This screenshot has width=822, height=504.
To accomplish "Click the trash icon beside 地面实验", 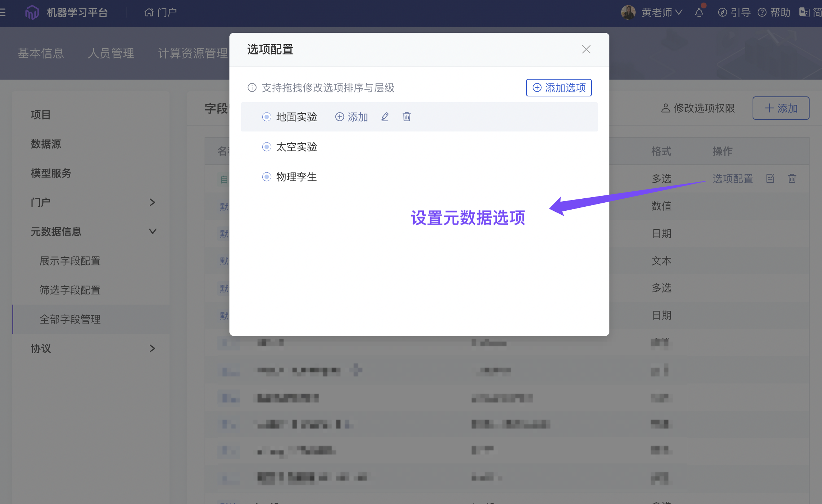I will pyautogui.click(x=407, y=117).
